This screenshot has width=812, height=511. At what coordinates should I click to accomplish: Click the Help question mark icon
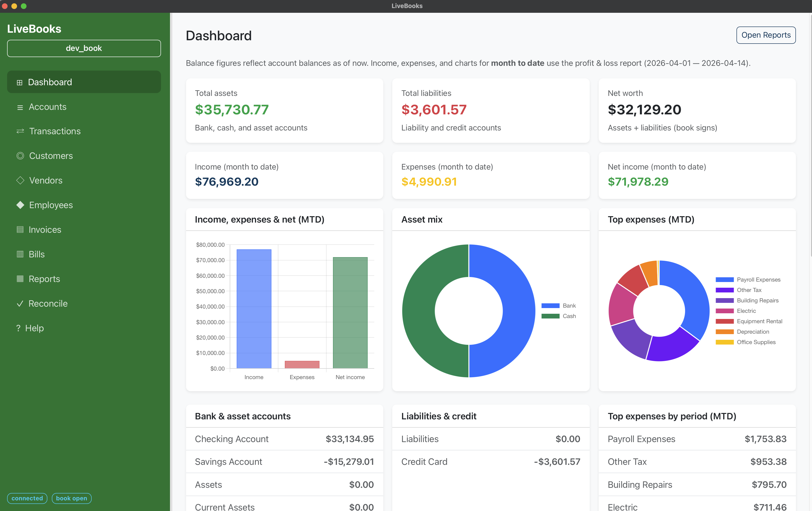click(18, 328)
